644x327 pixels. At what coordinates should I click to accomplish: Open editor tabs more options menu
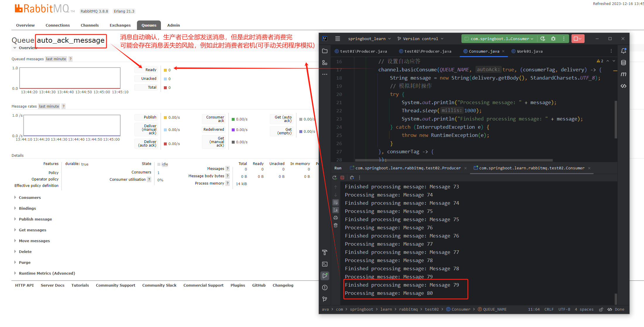tap(611, 51)
